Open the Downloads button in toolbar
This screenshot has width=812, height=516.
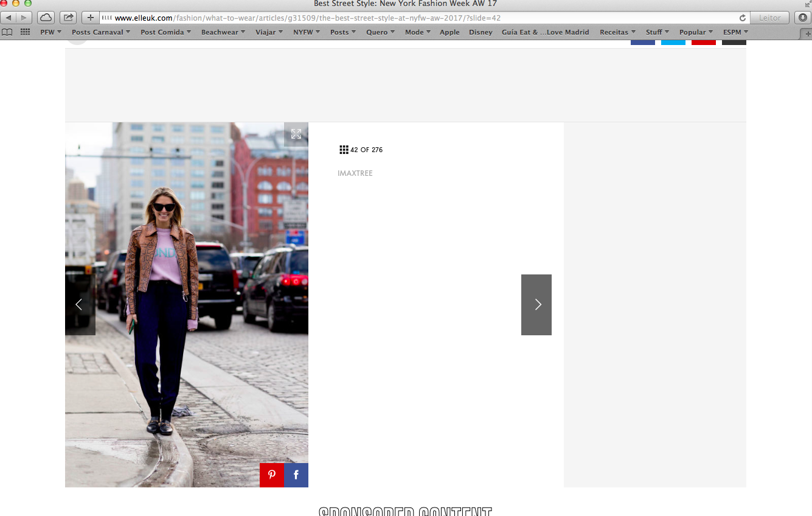click(802, 18)
